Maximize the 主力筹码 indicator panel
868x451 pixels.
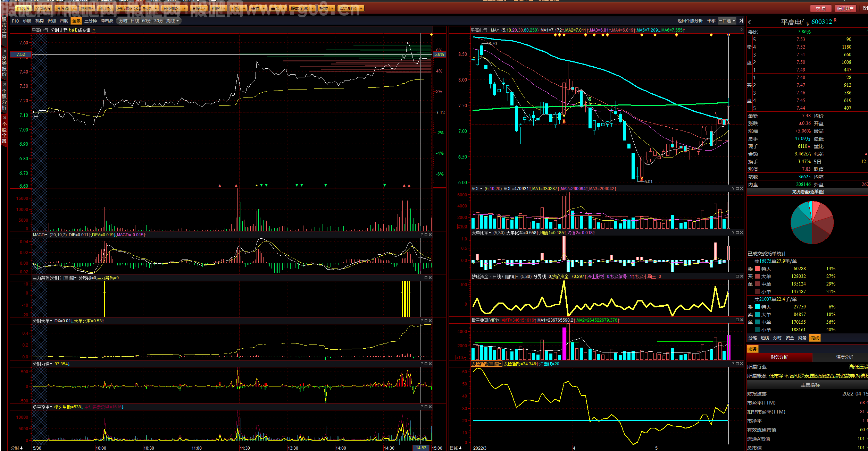(x=426, y=278)
